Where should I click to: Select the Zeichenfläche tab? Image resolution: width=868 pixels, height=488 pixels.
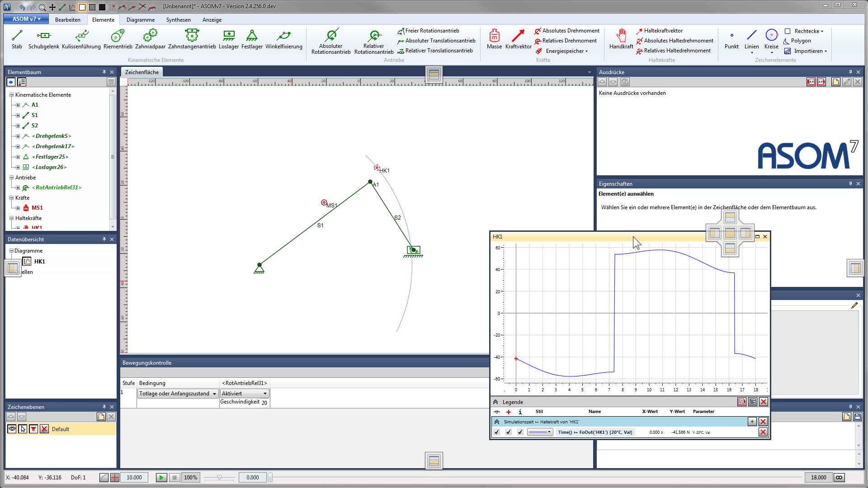click(x=142, y=72)
